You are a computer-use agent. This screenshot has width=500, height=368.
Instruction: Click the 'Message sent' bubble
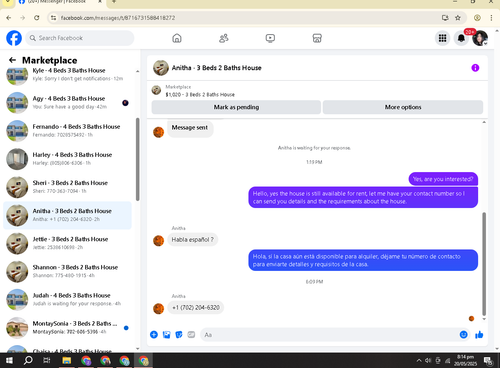[190, 128]
